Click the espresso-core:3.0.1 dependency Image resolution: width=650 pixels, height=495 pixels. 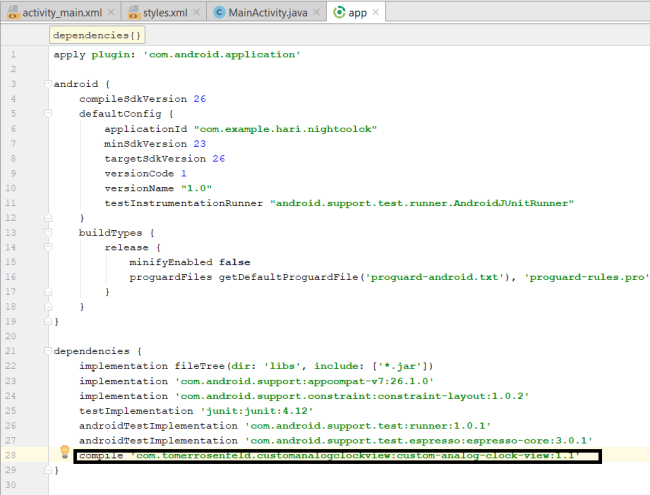[x=419, y=441]
